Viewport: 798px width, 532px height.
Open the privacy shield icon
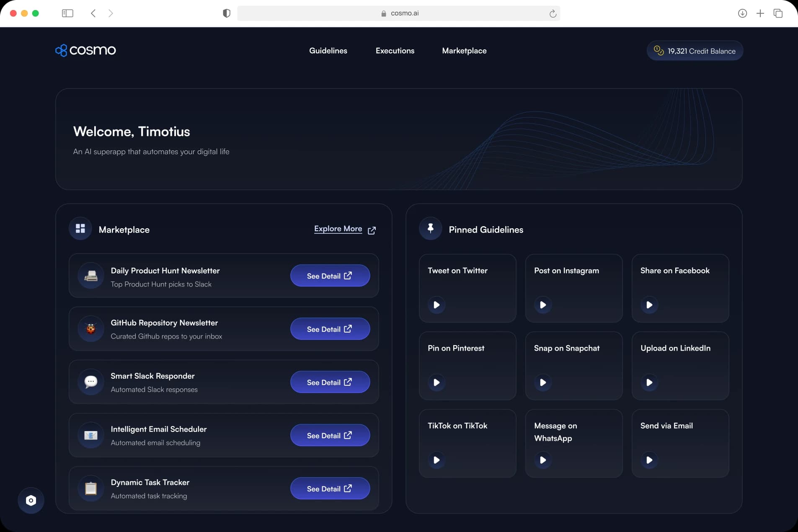(227, 13)
